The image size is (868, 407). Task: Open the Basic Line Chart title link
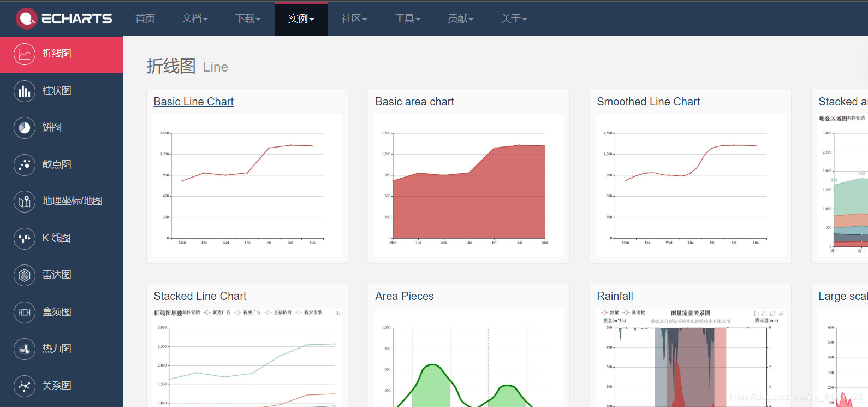pos(194,102)
